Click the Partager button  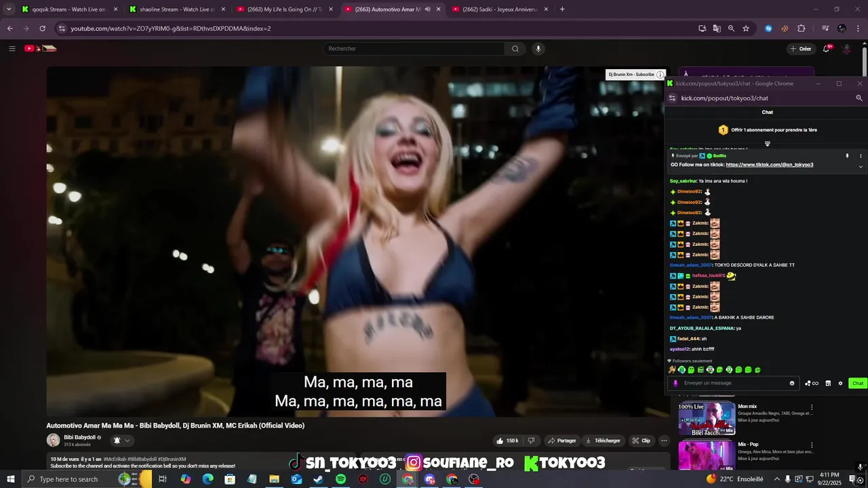pos(562,441)
